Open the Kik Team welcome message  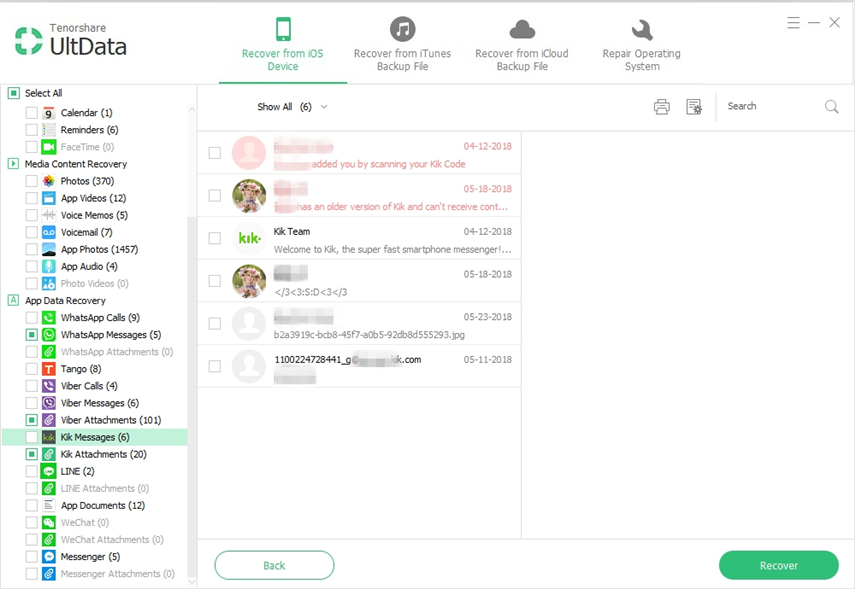click(359, 238)
